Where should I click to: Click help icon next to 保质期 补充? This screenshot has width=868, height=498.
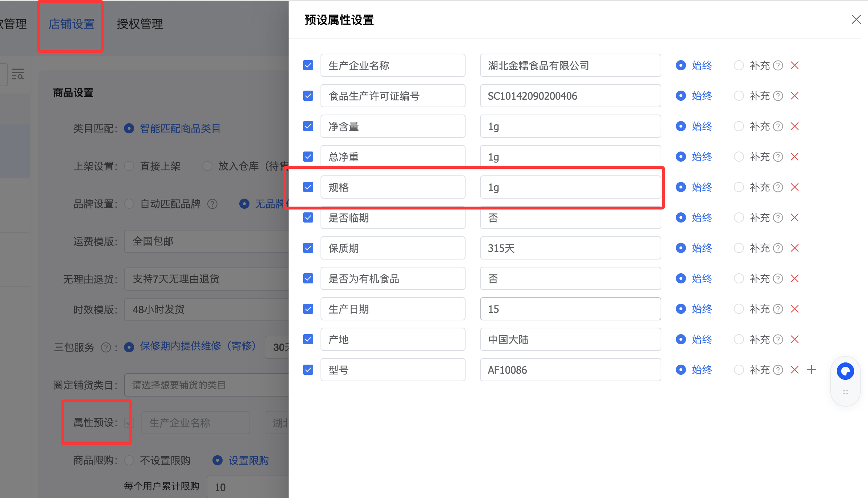[778, 248]
